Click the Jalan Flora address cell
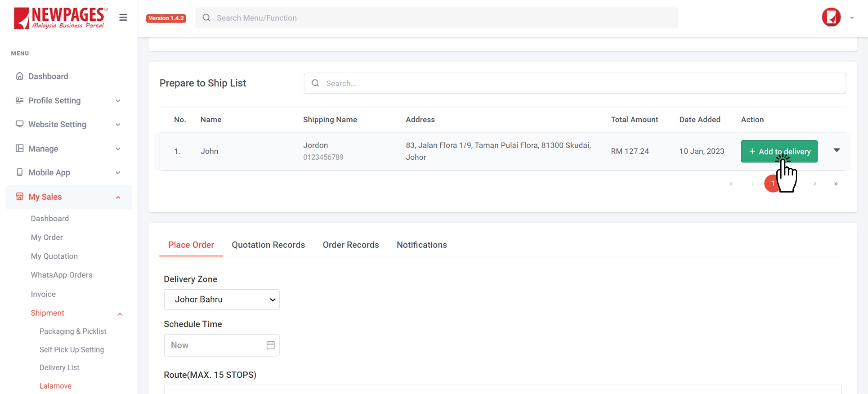 click(498, 151)
